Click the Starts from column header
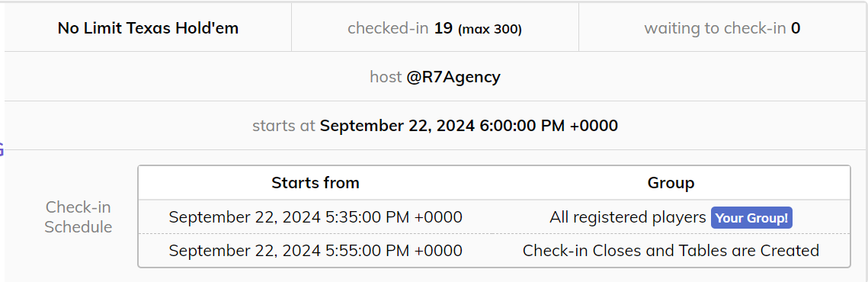This screenshot has width=868, height=282. [x=315, y=183]
